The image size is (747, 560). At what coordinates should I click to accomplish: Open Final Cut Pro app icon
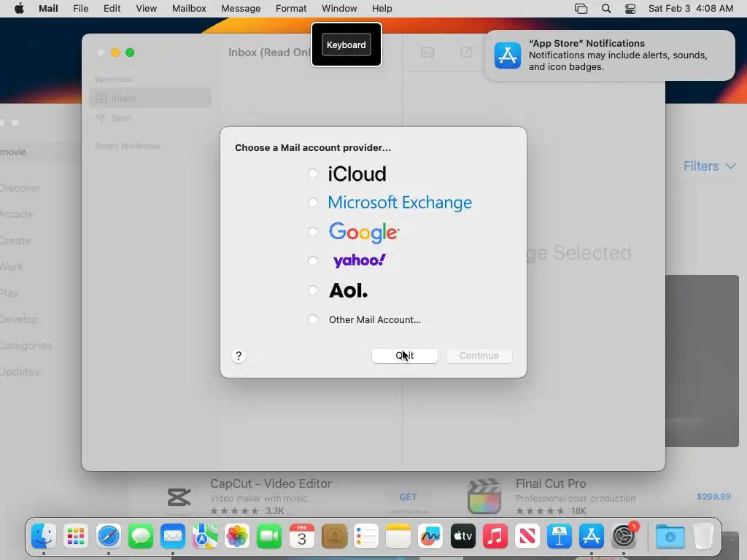coord(484,497)
